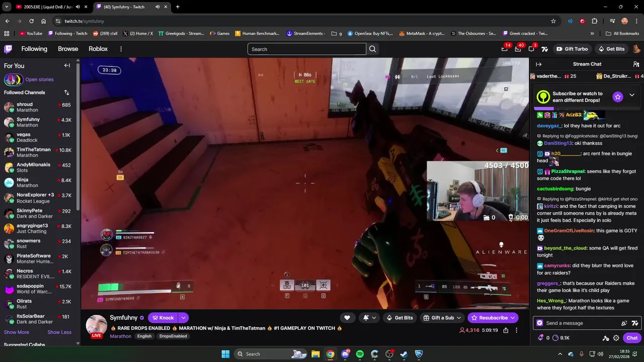This screenshot has height=362, width=644.
Task: Click the Gift Turbo button
Action: tap(572, 49)
